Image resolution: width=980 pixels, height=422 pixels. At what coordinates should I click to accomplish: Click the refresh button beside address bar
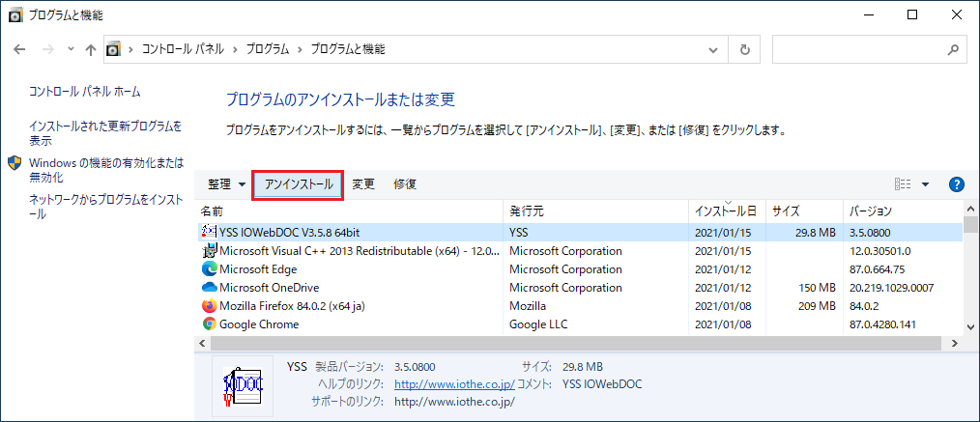tap(744, 49)
